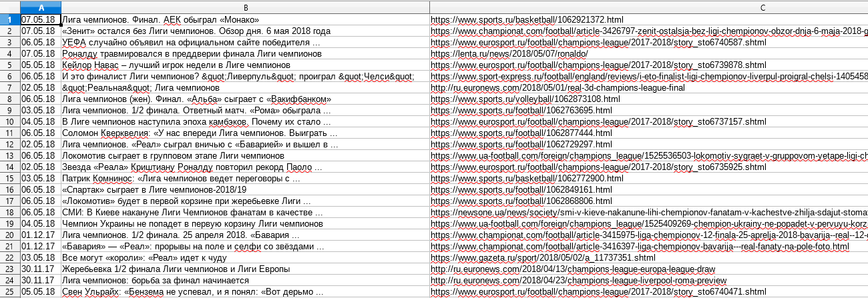Viewport: 868px width, 298px height.
Task: Open ua-football.com lokomotiv-sygraet link
Action: [649, 156]
